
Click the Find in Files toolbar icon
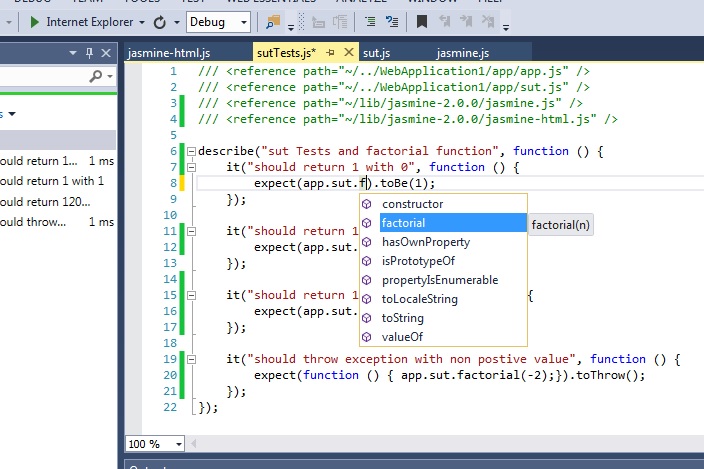tap(273, 22)
